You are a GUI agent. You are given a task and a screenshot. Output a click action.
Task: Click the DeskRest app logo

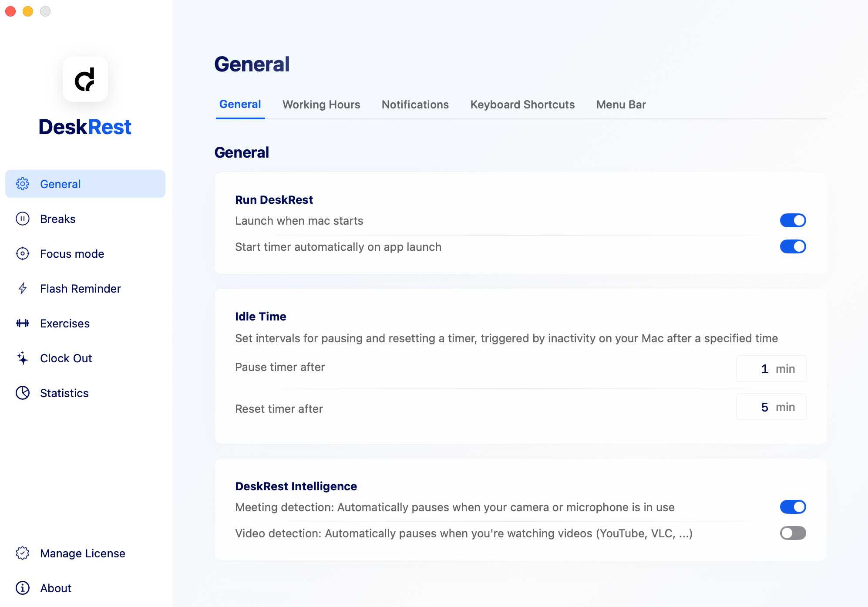[x=85, y=79]
